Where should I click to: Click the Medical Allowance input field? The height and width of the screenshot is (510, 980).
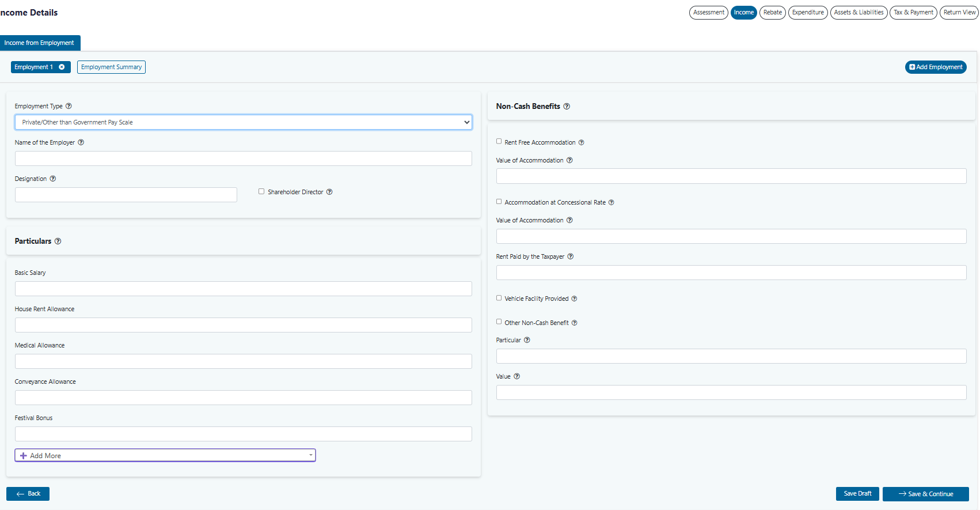[x=244, y=361]
